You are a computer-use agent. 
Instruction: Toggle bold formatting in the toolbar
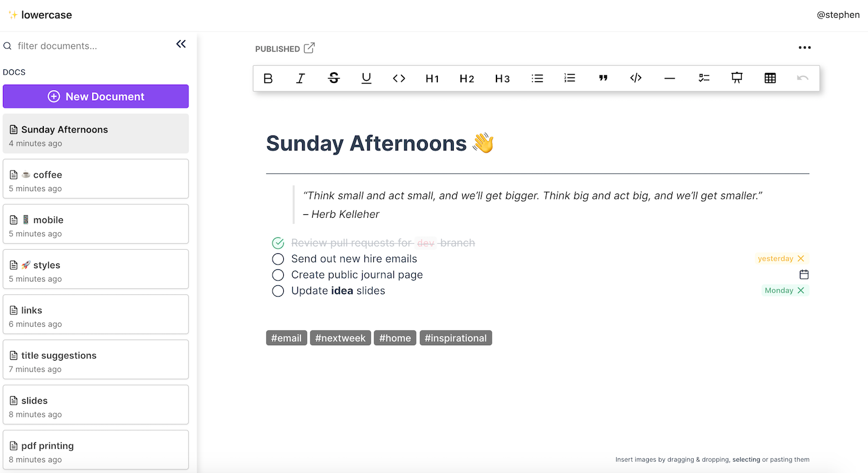(268, 78)
